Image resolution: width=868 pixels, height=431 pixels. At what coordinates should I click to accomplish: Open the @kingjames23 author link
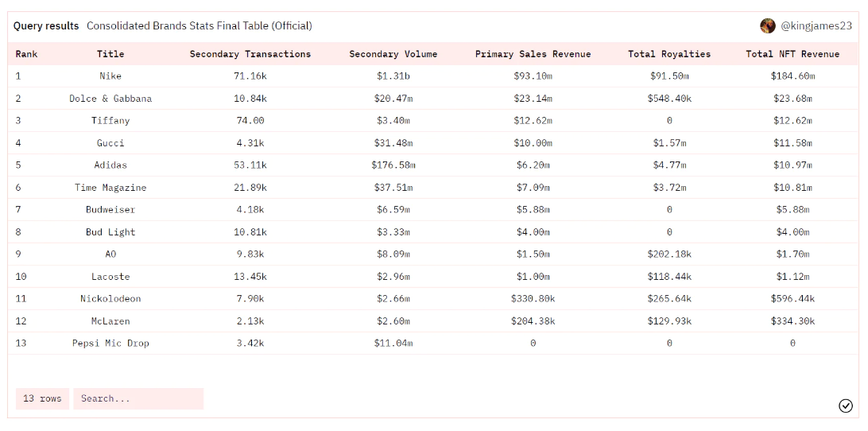click(x=816, y=26)
